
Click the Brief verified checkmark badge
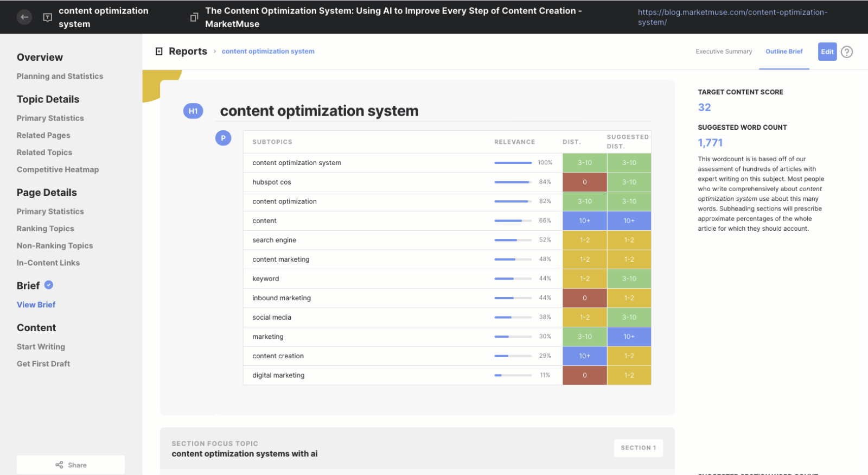49,285
